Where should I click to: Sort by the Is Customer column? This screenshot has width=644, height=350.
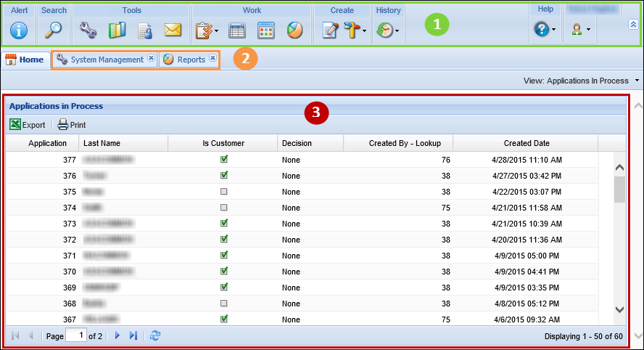[223, 143]
